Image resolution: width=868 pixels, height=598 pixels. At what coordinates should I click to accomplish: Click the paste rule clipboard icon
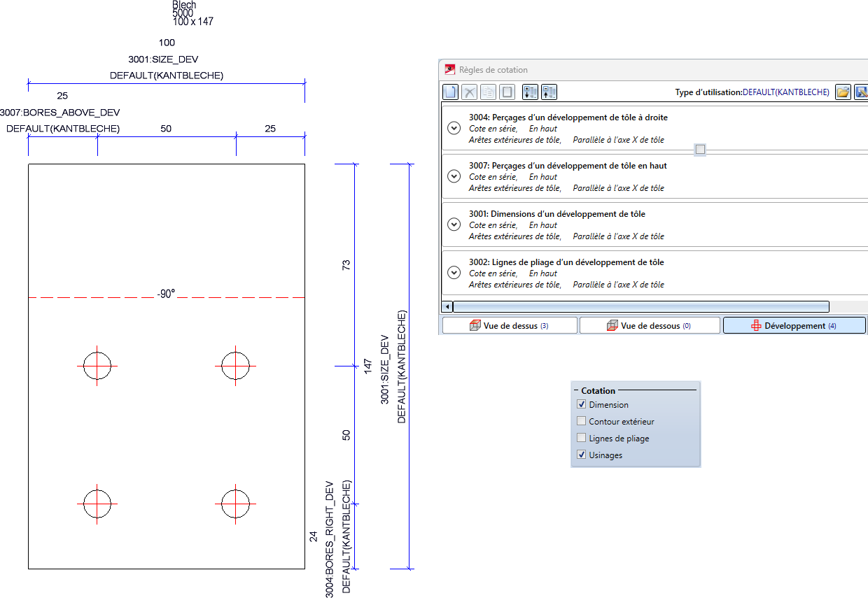click(507, 92)
